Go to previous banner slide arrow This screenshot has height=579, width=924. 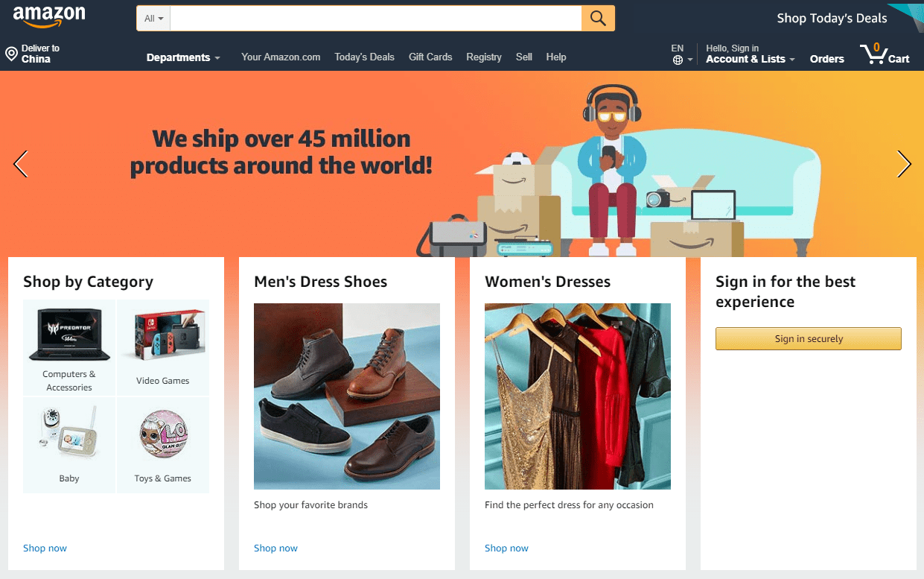pyautogui.click(x=21, y=164)
